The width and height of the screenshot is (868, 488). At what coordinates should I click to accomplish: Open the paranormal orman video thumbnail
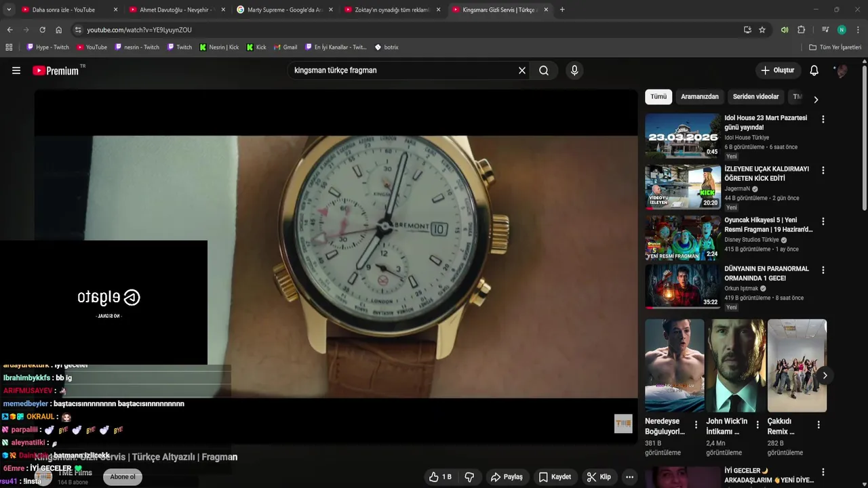(682, 287)
